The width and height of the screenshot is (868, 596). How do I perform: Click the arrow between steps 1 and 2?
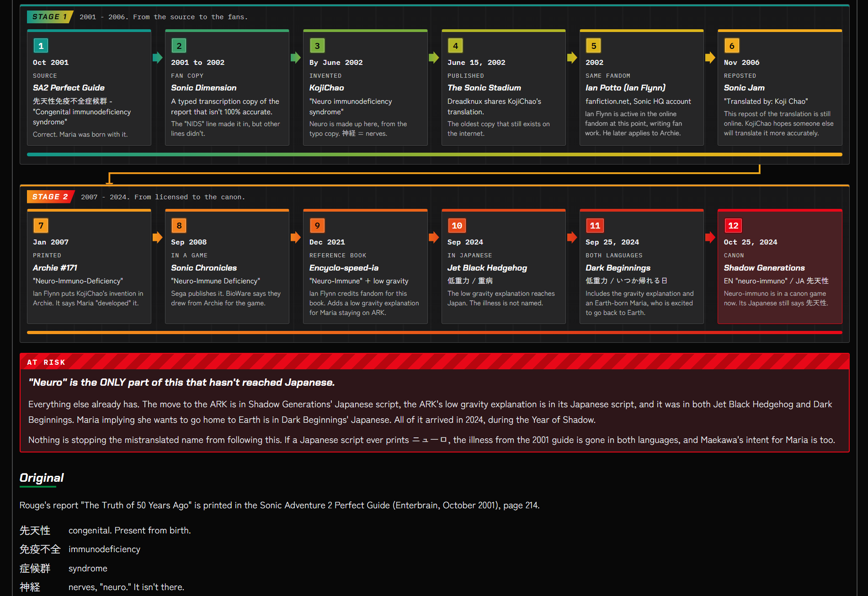pyautogui.click(x=158, y=58)
